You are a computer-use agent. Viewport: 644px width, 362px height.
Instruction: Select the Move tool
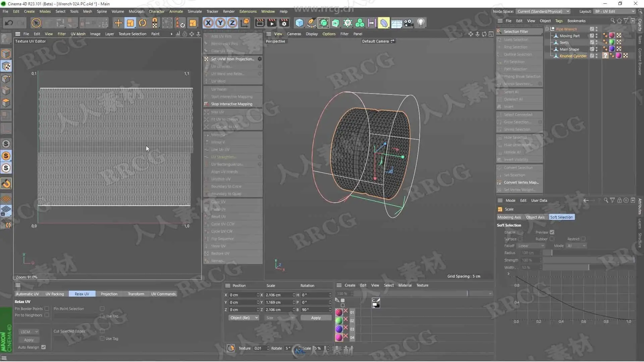tap(118, 23)
